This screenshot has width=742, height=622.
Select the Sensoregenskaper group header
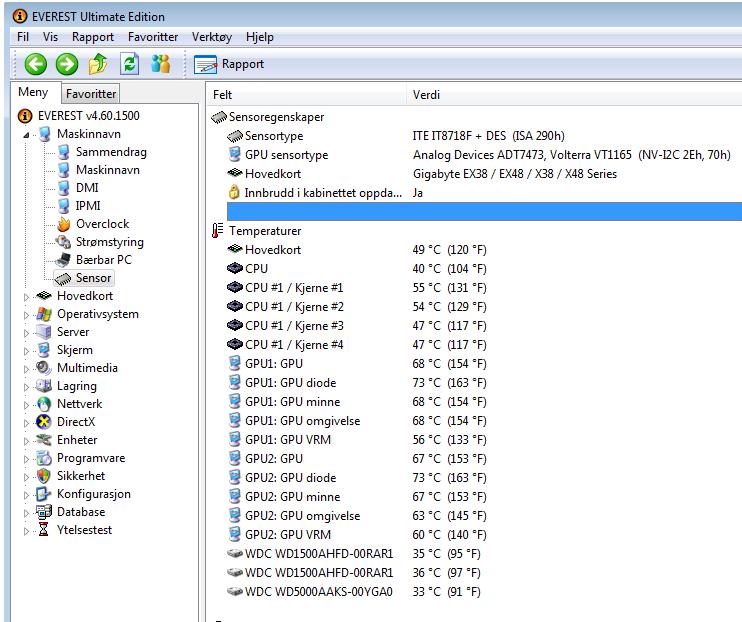click(x=268, y=117)
